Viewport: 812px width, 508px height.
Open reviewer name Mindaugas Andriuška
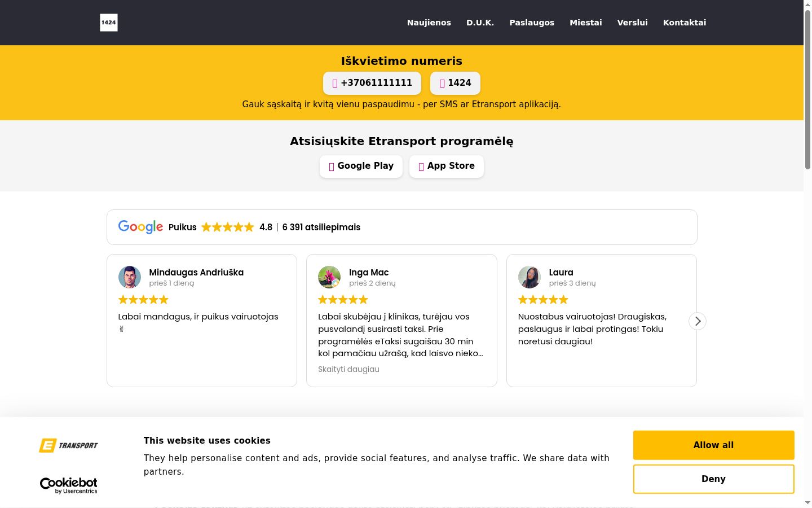click(196, 272)
